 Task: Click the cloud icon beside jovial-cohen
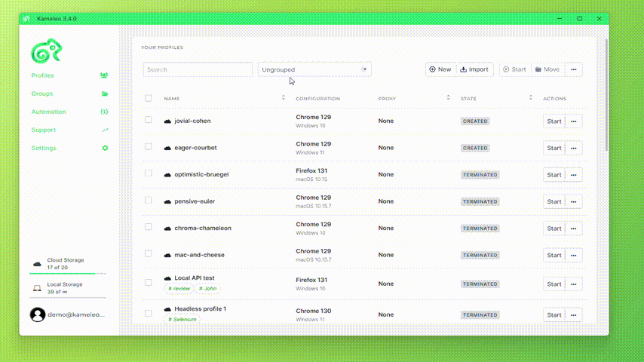[x=167, y=121]
